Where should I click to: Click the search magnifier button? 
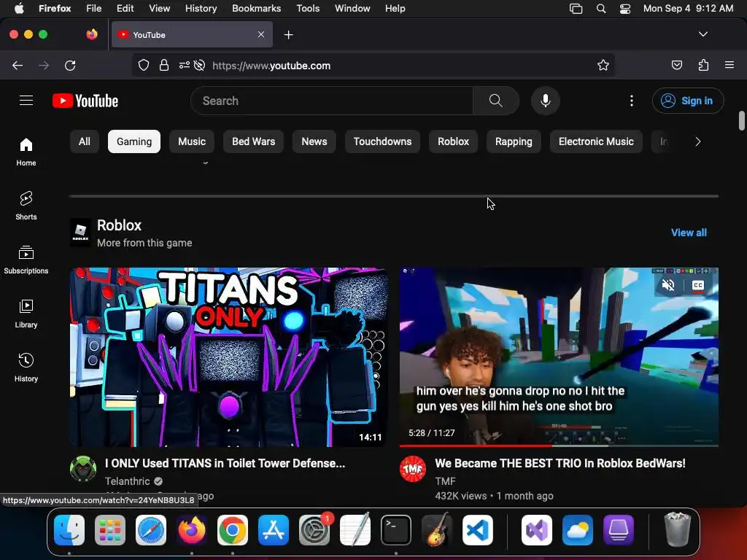[x=495, y=101]
